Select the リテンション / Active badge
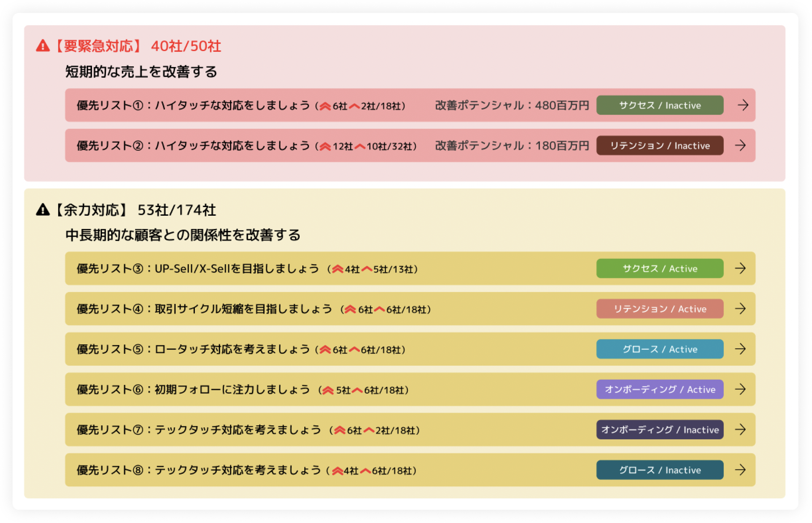This screenshot has height=523, width=812. [x=660, y=309]
